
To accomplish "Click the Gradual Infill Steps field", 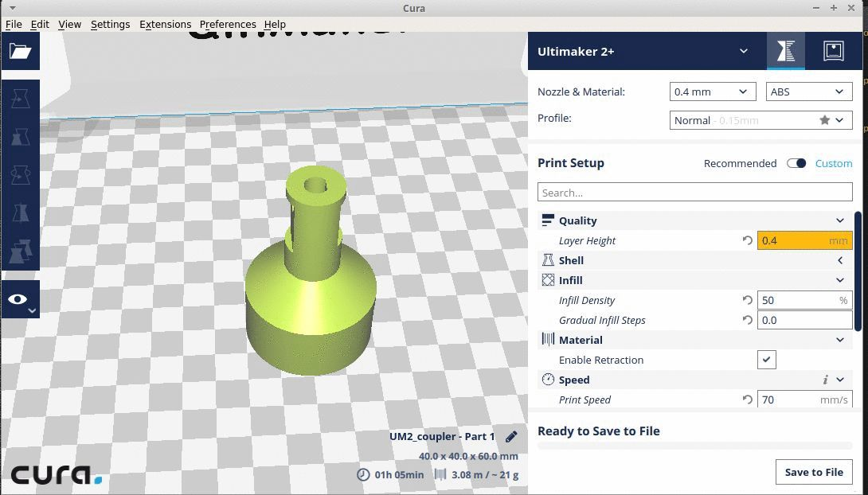I will point(804,320).
